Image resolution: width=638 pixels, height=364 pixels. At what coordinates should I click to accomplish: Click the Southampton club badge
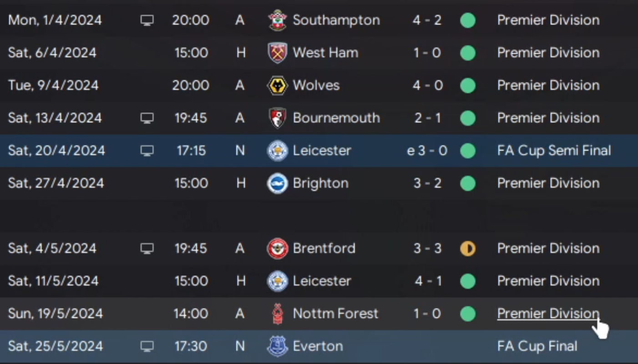(277, 20)
